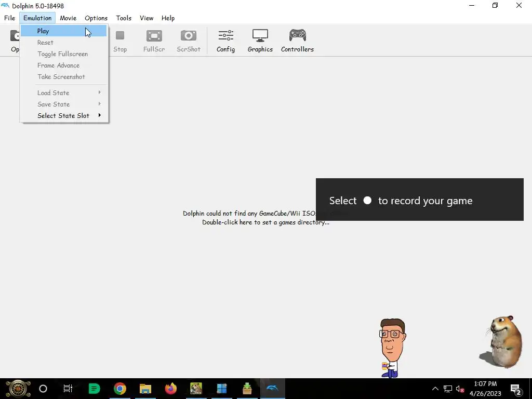532x399 pixels.
Task: Choose Frame Advance menu entry
Action: point(63,65)
